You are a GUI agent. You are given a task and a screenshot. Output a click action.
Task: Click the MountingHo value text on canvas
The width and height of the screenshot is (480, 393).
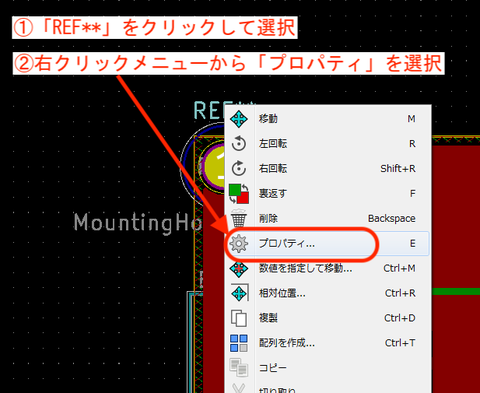click(x=138, y=223)
